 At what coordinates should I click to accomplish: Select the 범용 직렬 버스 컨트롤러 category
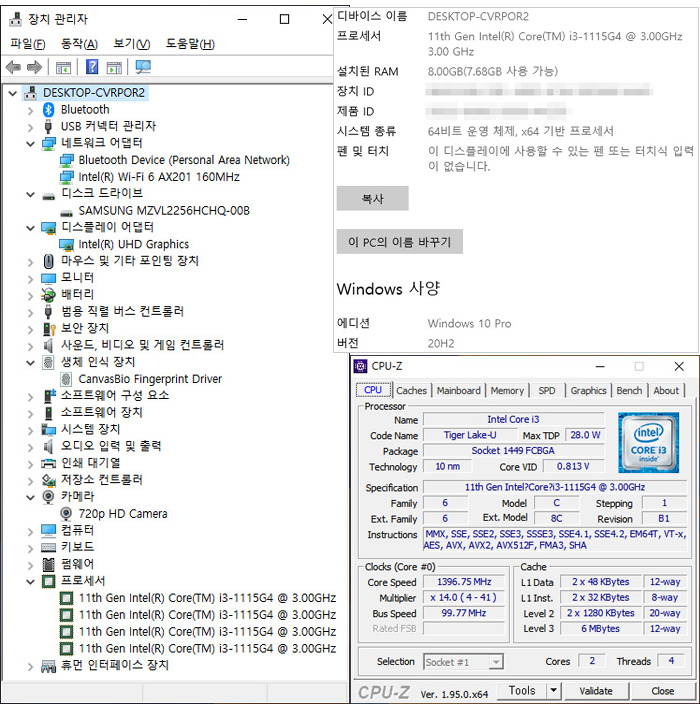(x=123, y=312)
